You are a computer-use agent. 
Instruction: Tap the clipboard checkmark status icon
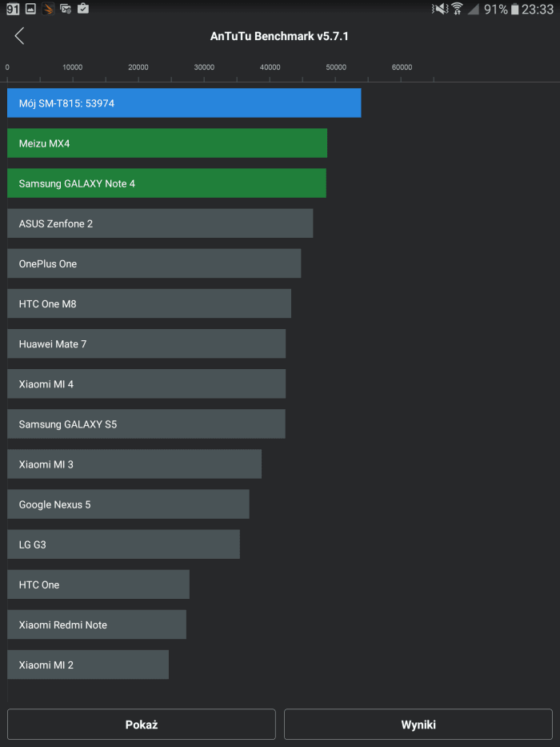pyautogui.click(x=83, y=8)
